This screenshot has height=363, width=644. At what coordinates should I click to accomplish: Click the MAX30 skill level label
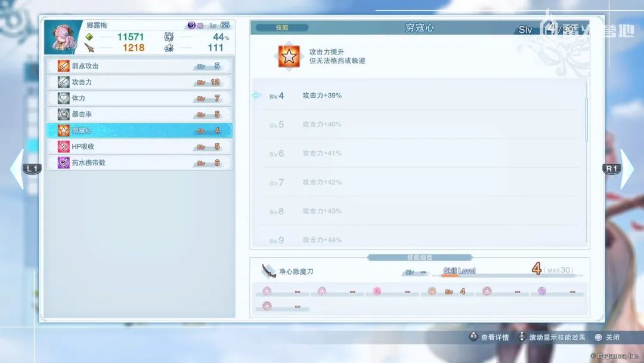pyautogui.click(x=559, y=270)
